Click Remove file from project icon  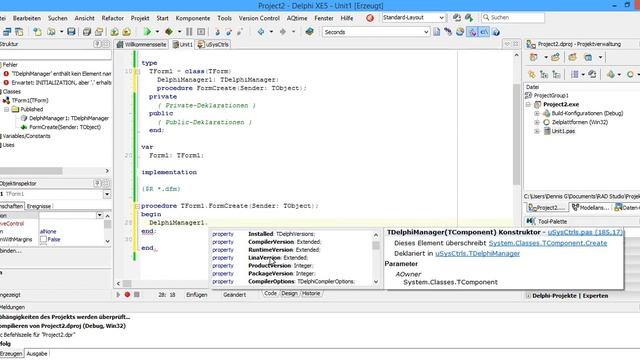pos(127,32)
